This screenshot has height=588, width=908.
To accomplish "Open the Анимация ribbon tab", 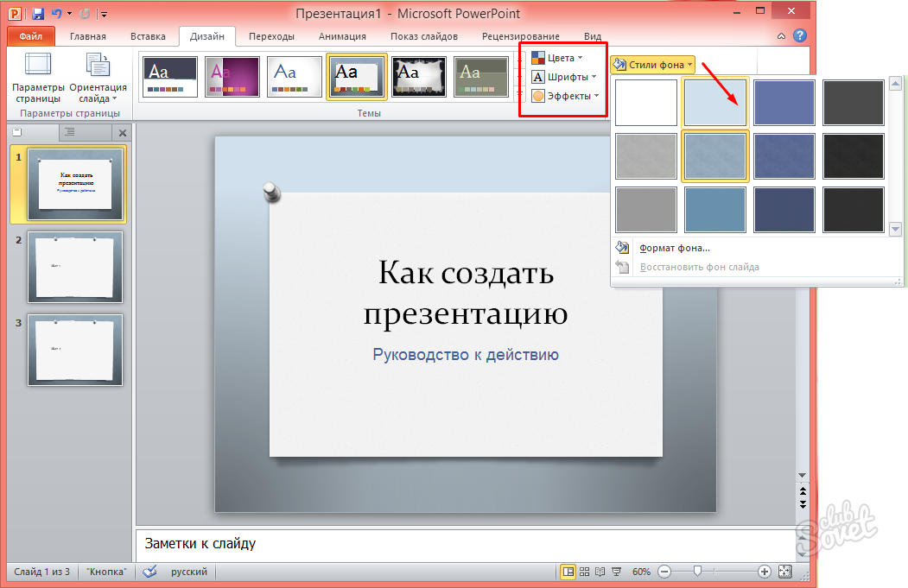I will tap(342, 36).
